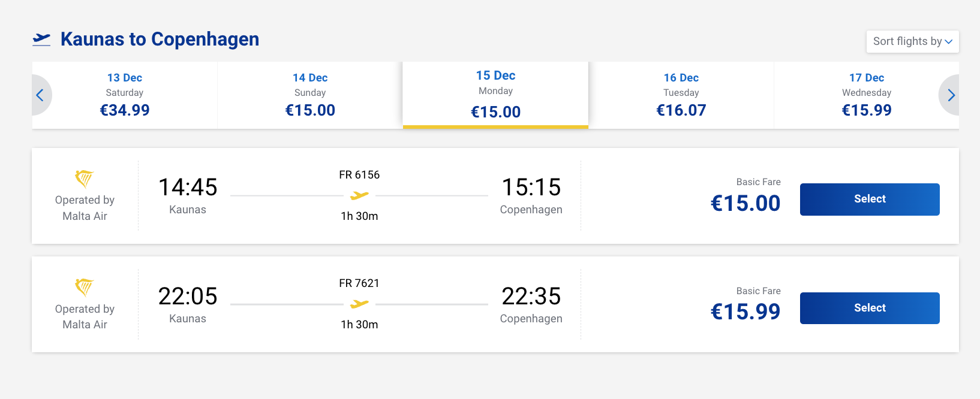Open the Sort flights by dropdown
Image resolution: width=980 pixels, height=399 pixels.
coord(912,41)
